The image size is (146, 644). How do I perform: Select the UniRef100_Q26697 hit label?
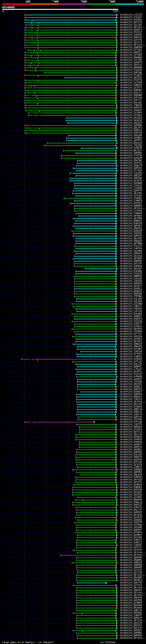click(131, 379)
